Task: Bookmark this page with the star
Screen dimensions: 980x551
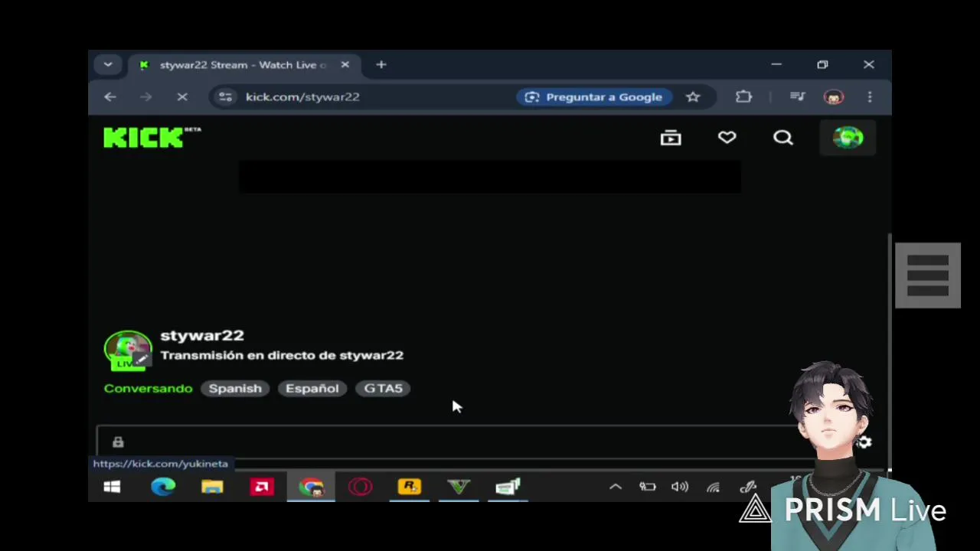Action: tap(693, 97)
